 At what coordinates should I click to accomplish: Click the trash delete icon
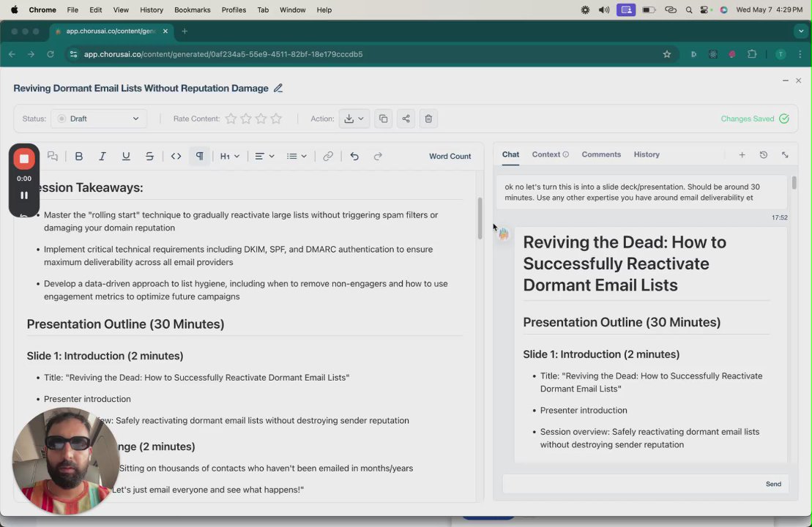[x=428, y=119]
